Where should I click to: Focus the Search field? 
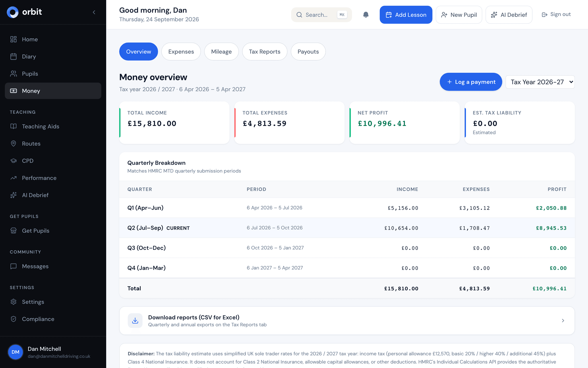click(x=321, y=15)
